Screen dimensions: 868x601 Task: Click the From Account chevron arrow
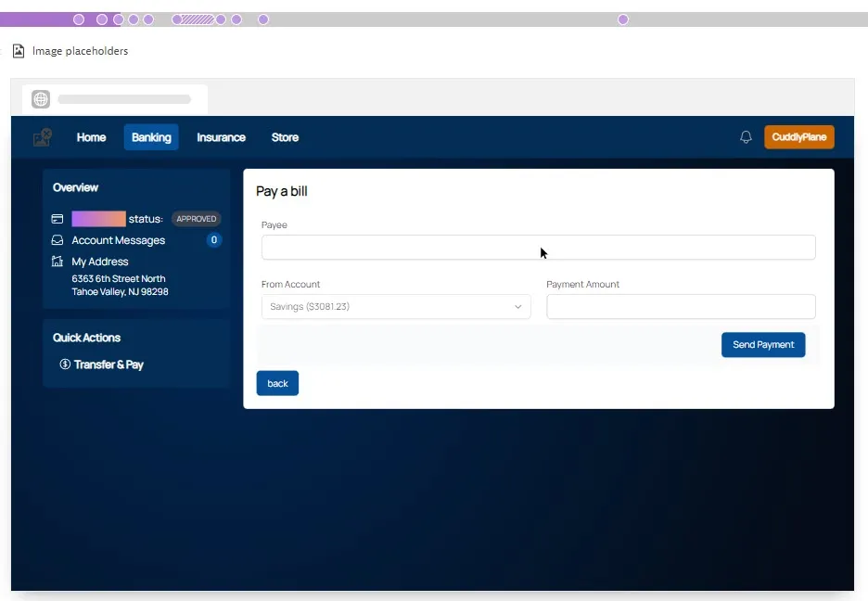[518, 307]
